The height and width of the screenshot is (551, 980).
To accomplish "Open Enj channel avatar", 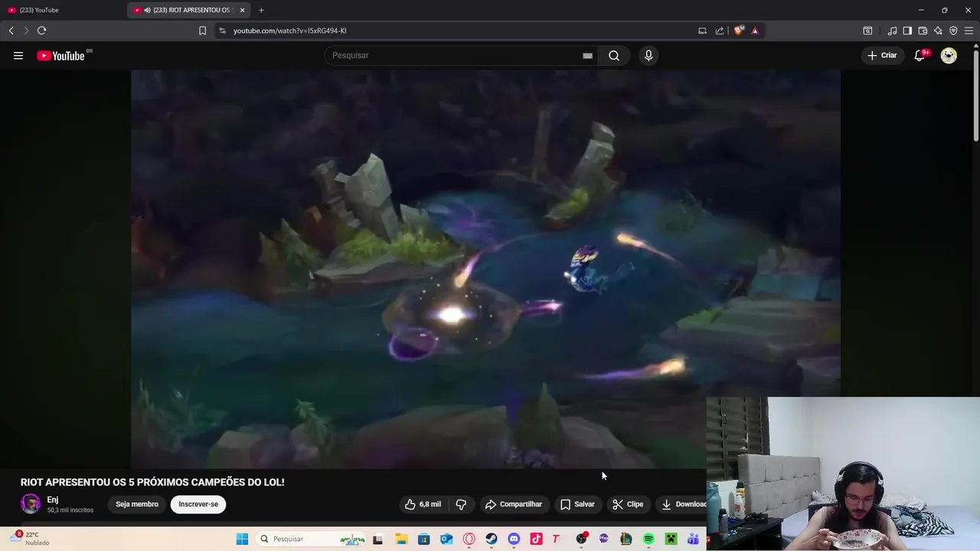I will pos(31,504).
